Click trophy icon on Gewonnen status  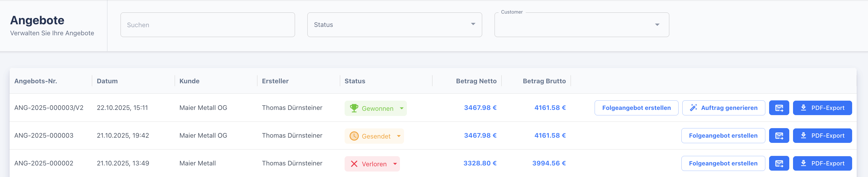pos(354,108)
